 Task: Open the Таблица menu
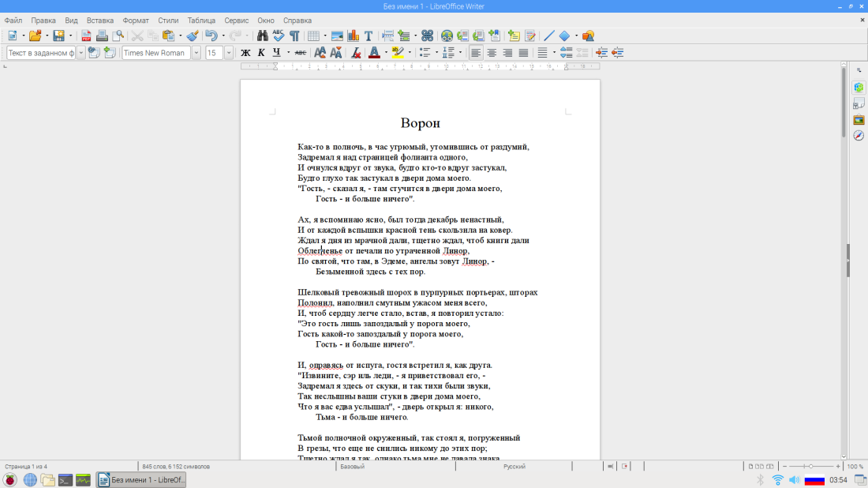pyautogui.click(x=201, y=20)
